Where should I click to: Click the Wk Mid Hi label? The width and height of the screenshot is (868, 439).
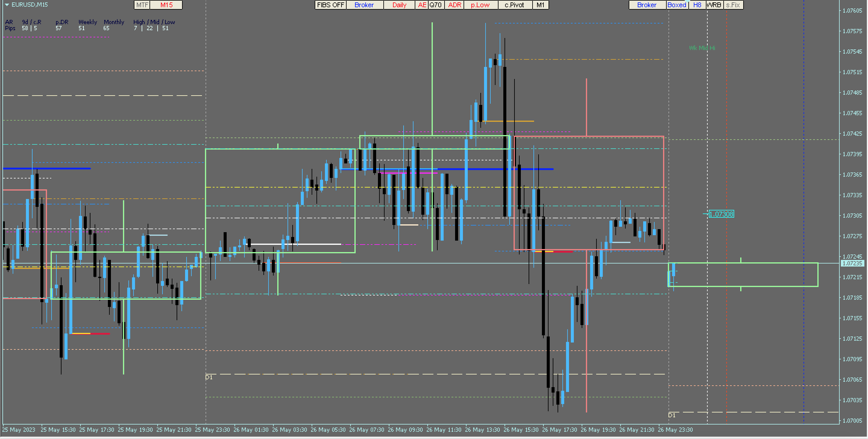click(702, 48)
